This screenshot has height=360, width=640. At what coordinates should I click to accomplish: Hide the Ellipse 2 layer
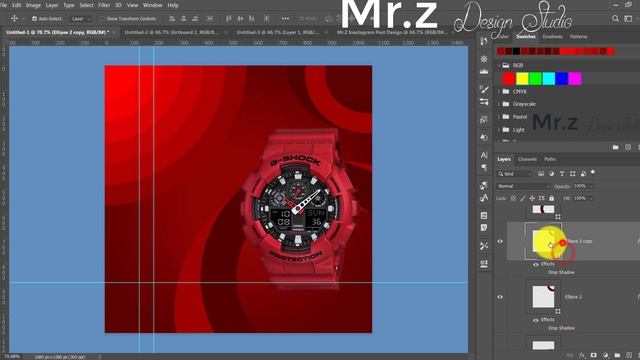500,297
